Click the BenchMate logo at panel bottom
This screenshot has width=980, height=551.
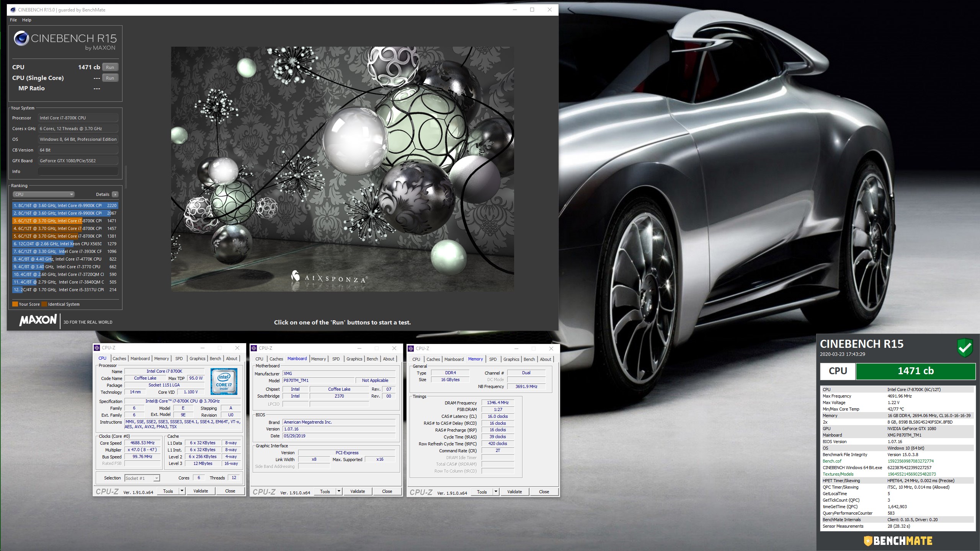pos(898,541)
